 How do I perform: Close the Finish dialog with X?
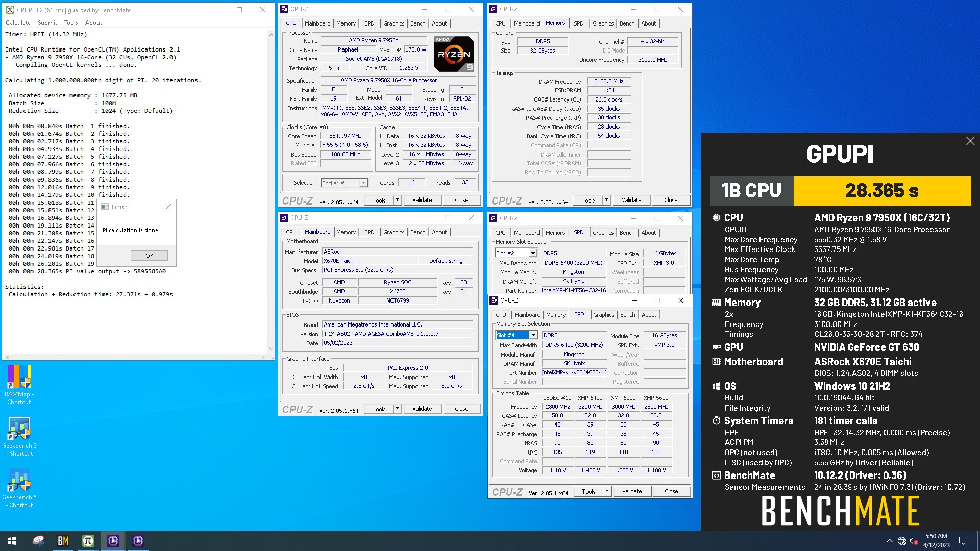[x=168, y=207]
